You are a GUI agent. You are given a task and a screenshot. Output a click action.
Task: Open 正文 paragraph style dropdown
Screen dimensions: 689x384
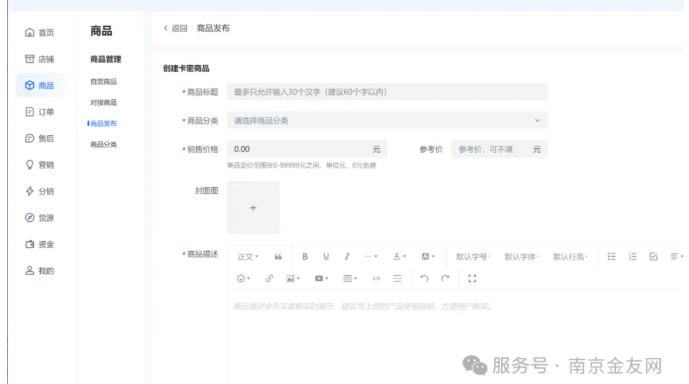click(248, 257)
